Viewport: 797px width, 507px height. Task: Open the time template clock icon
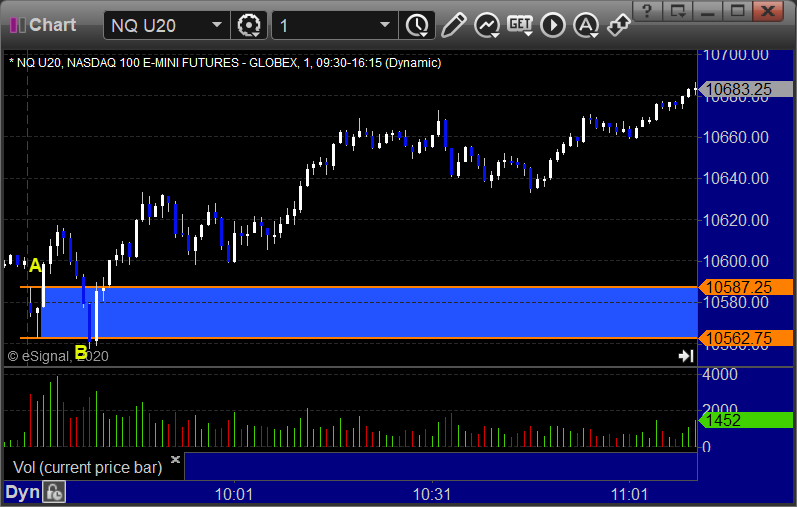click(417, 25)
